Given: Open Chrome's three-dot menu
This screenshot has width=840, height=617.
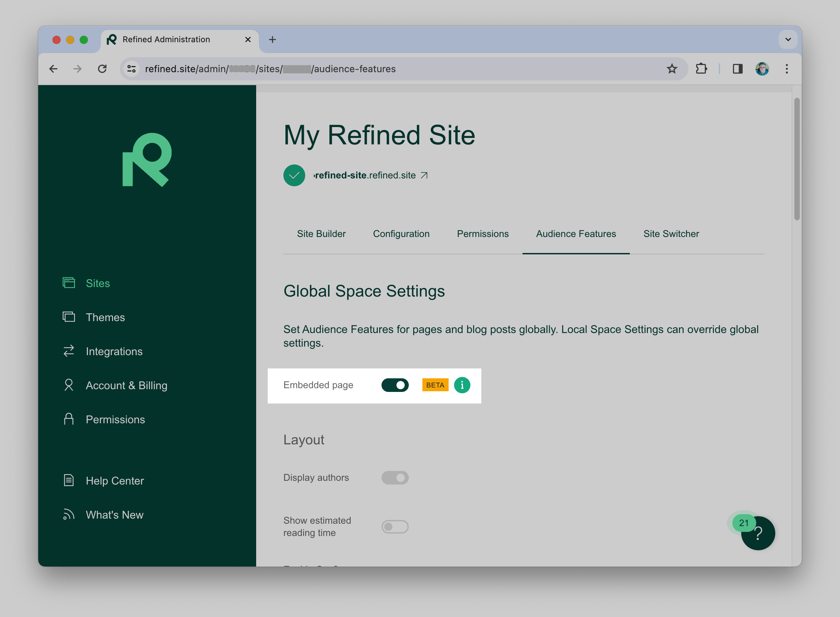Looking at the screenshot, I should point(787,69).
